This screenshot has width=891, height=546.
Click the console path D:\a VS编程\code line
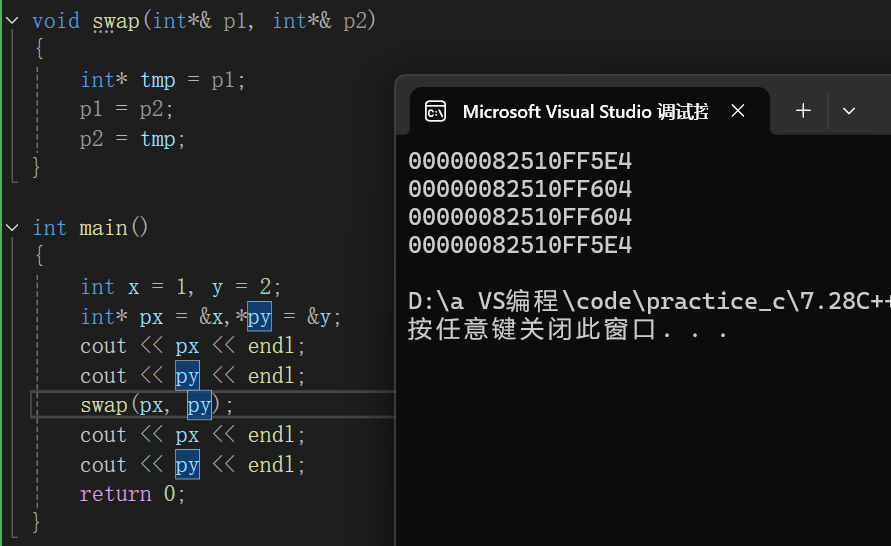pos(649,301)
